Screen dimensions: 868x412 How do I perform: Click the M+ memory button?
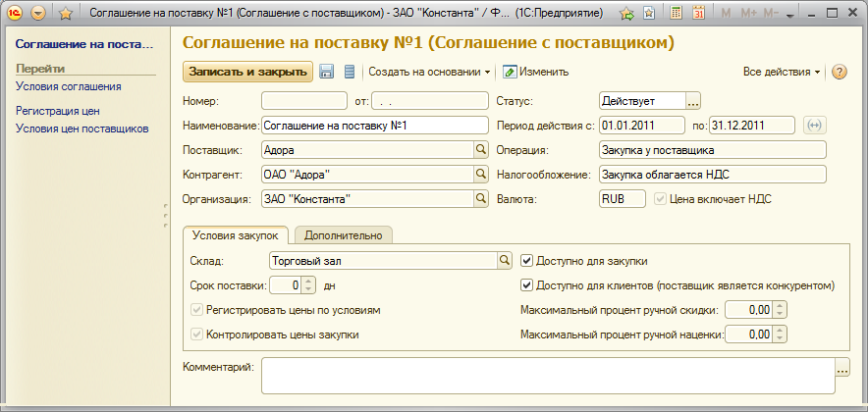pyautogui.click(x=748, y=14)
